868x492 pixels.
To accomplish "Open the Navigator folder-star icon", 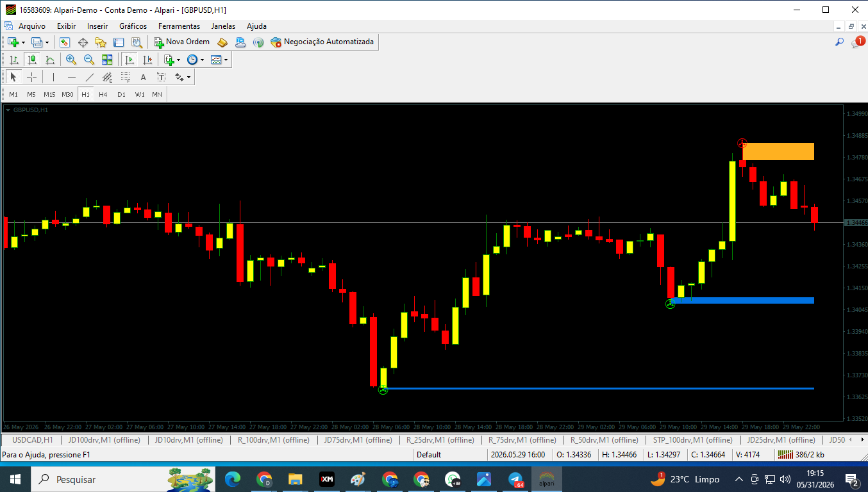I will click(x=101, y=42).
